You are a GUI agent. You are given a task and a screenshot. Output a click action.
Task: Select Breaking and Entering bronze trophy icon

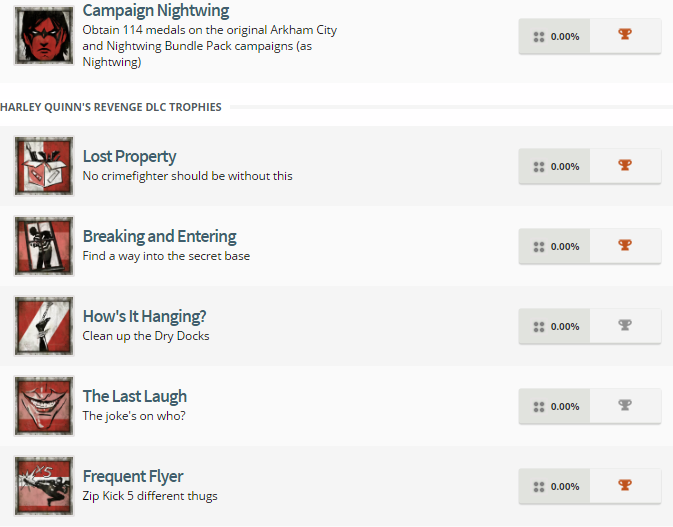click(x=625, y=246)
